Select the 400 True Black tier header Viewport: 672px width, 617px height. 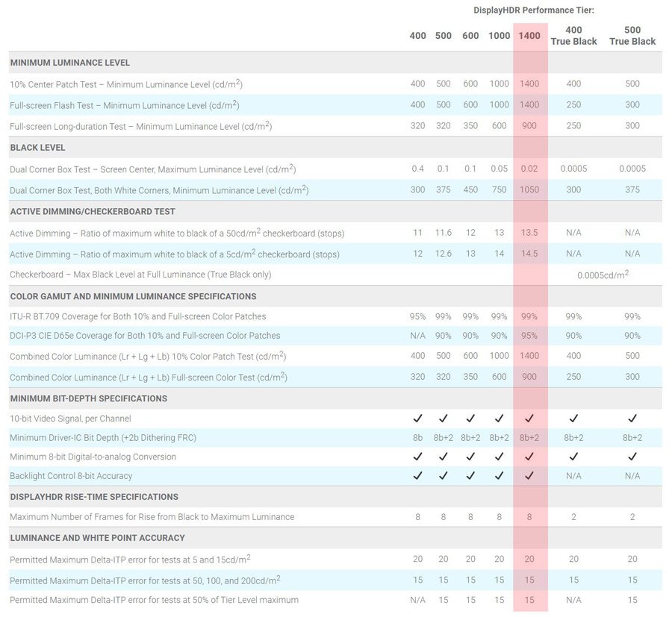573,36
